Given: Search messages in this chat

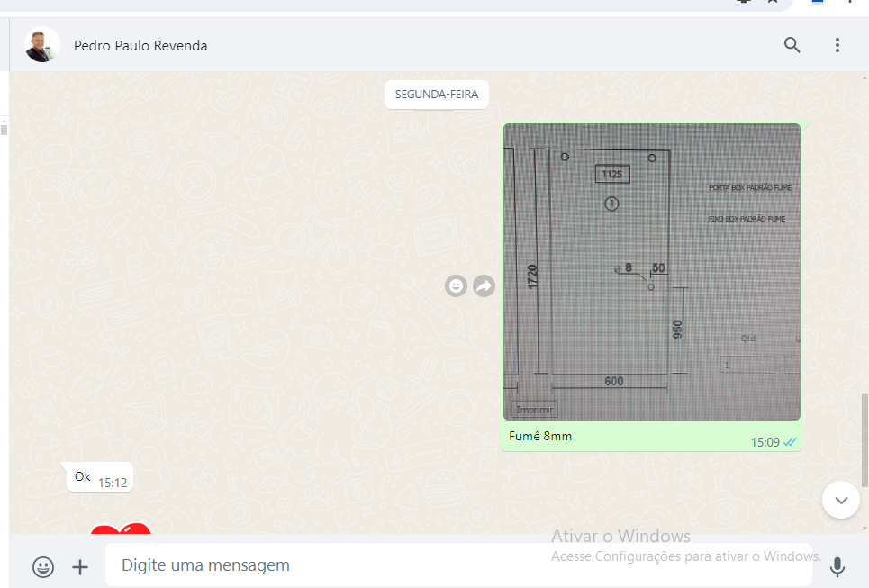Looking at the screenshot, I should coord(792,45).
